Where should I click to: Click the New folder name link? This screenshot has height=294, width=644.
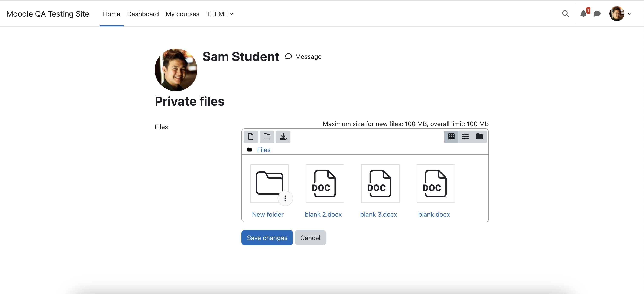click(x=268, y=215)
